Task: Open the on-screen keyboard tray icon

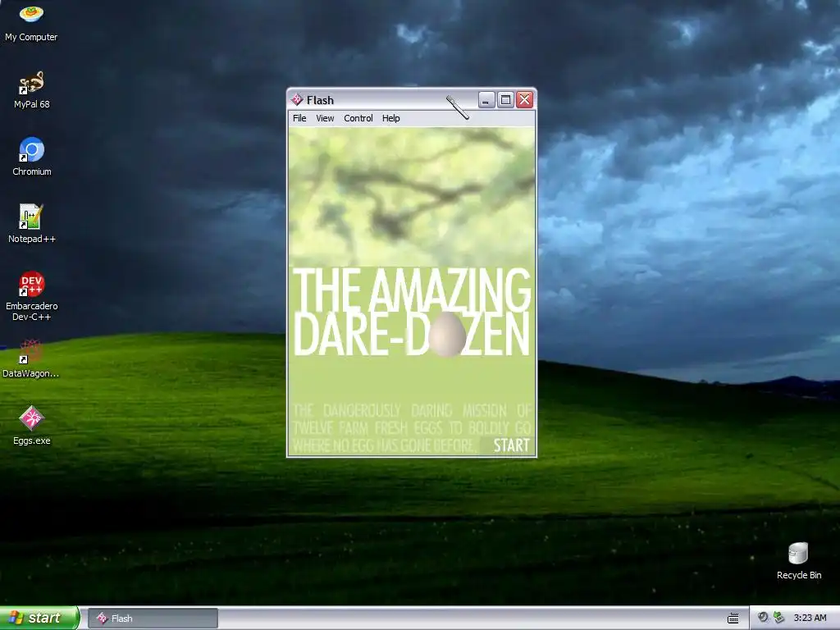Action: click(733, 619)
